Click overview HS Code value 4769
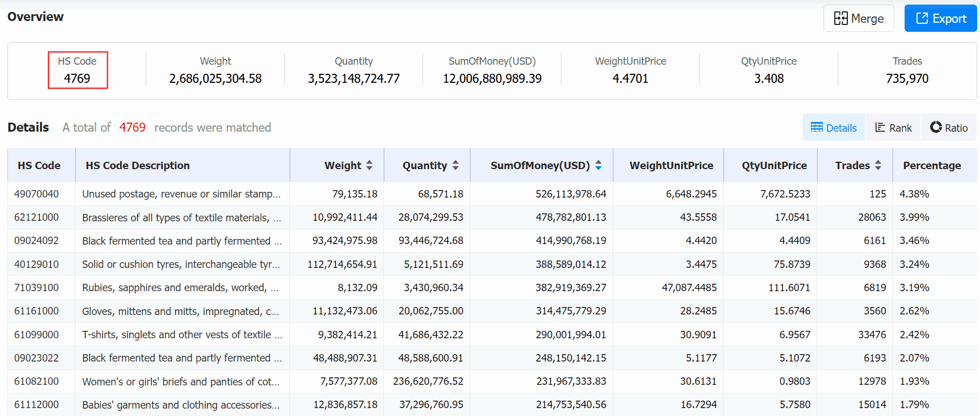Image resolution: width=980 pixels, height=416 pixels. point(77,78)
